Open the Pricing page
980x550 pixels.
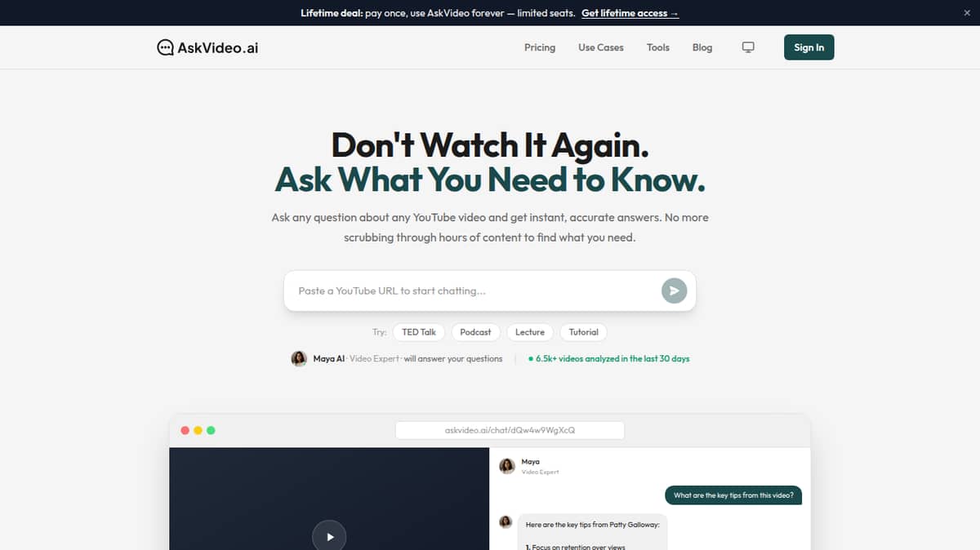pyautogui.click(x=540, y=47)
